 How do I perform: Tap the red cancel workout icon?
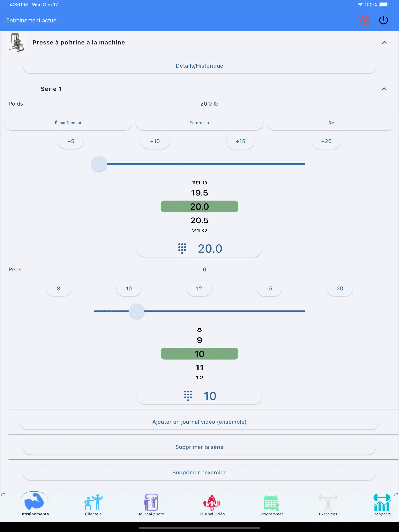[365, 20]
